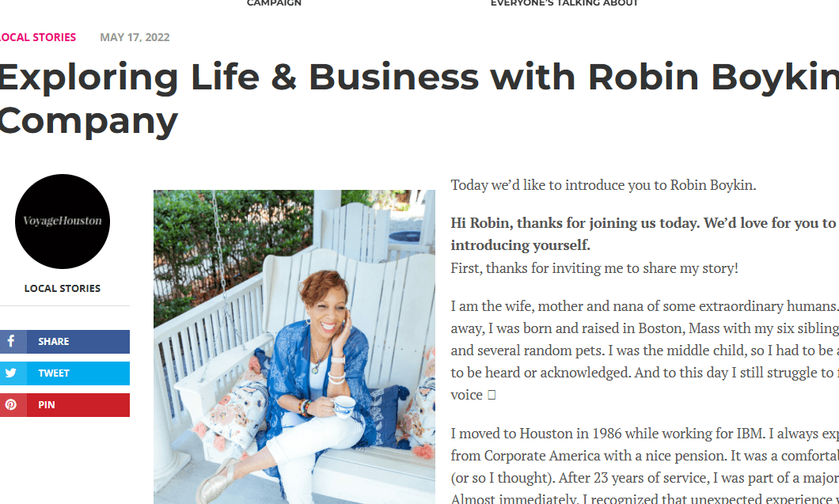Click the MAY 17, 2022 date
839x504 pixels.
[x=135, y=37]
